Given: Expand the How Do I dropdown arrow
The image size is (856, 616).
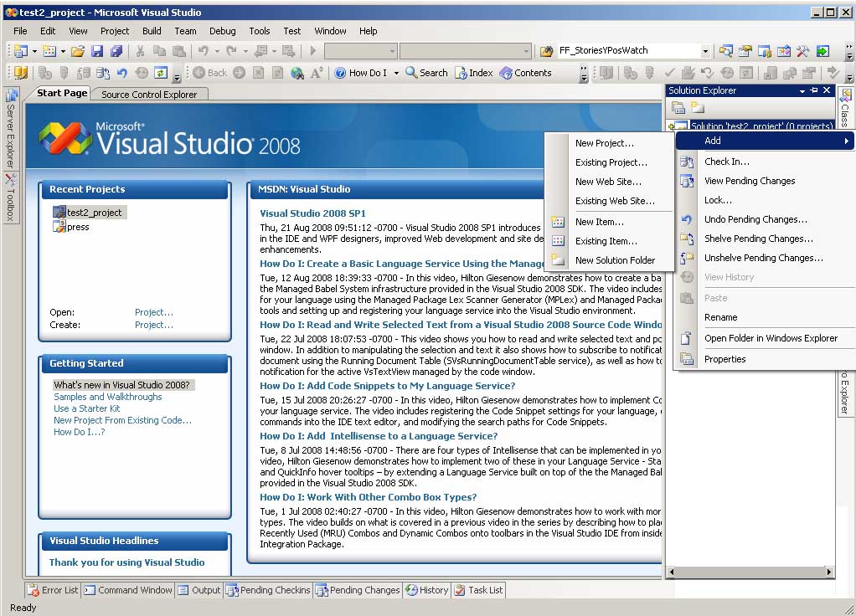Looking at the screenshot, I should coord(396,73).
